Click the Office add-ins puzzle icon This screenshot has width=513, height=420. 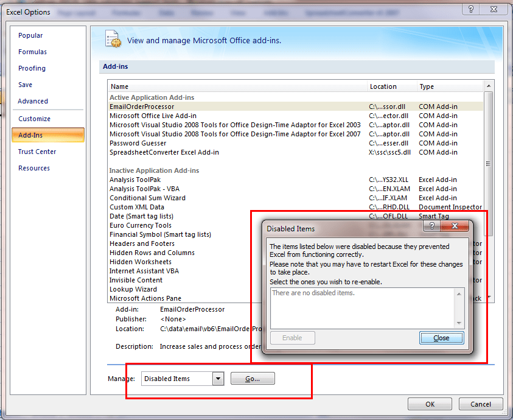tap(114, 38)
